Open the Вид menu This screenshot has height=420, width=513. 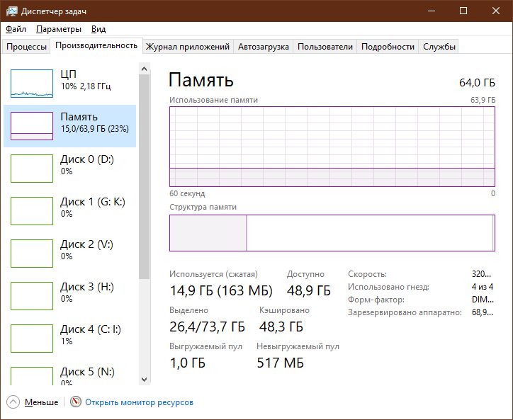click(x=98, y=29)
